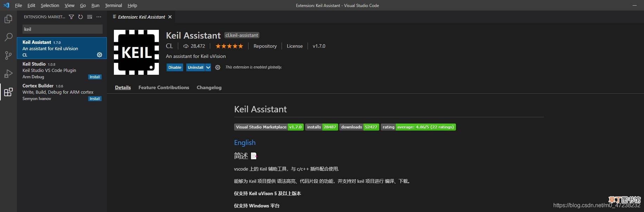Select Keil Studio in the extensions list
Image resolution: width=644 pixels, height=212 pixels.
click(62, 70)
